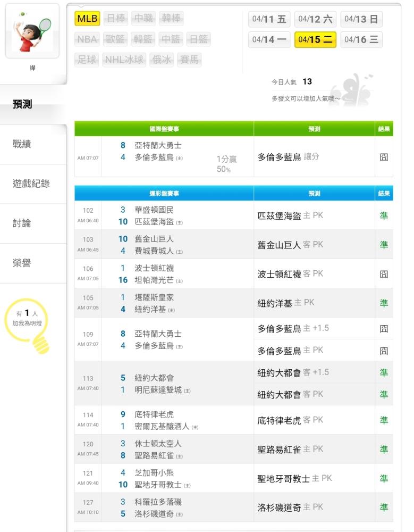
Task: Pick highlighted date 04/15 二
Action: coord(315,40)
